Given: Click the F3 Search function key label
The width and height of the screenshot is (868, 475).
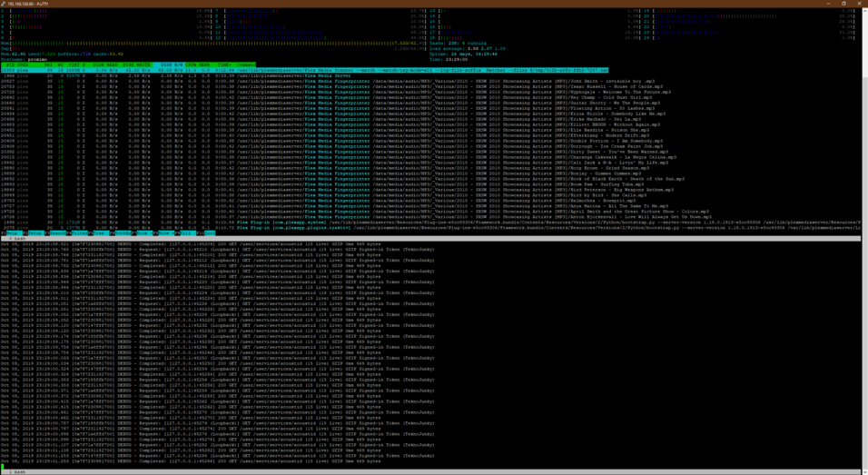Looking at the screenshot, I should (55, 233).
